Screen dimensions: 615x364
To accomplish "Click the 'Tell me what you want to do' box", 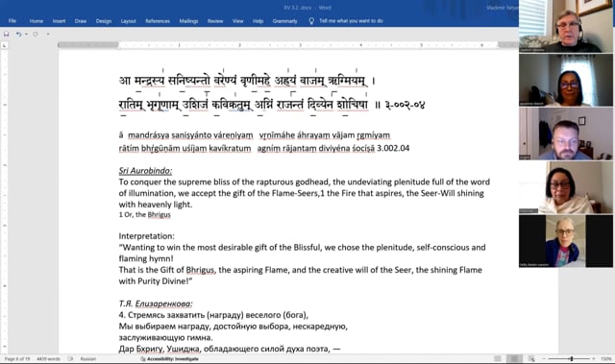I will pos(351,21).
